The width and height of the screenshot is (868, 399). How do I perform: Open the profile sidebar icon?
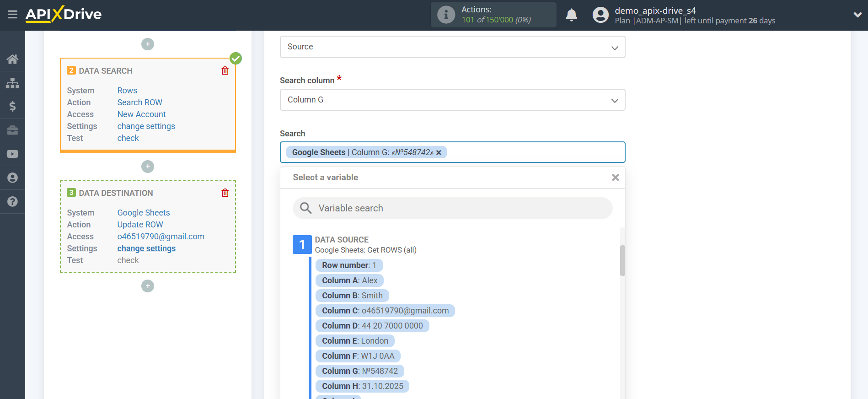tap(12, 178)
